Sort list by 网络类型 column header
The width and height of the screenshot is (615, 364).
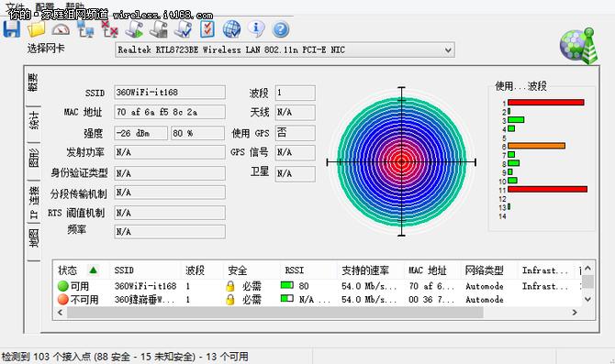[489, 270]
